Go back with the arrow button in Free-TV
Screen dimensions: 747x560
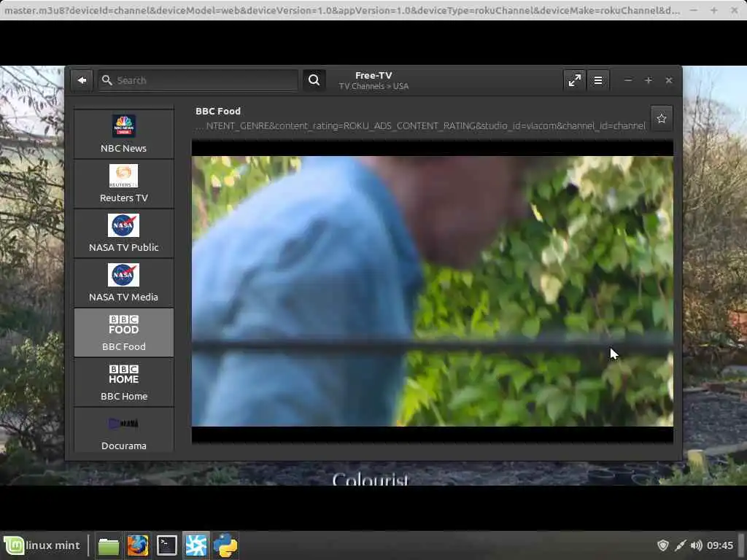pos(82,80)
